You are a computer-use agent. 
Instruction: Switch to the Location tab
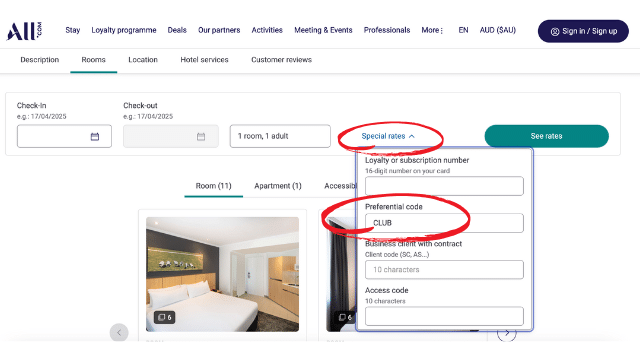pos(143,60)
